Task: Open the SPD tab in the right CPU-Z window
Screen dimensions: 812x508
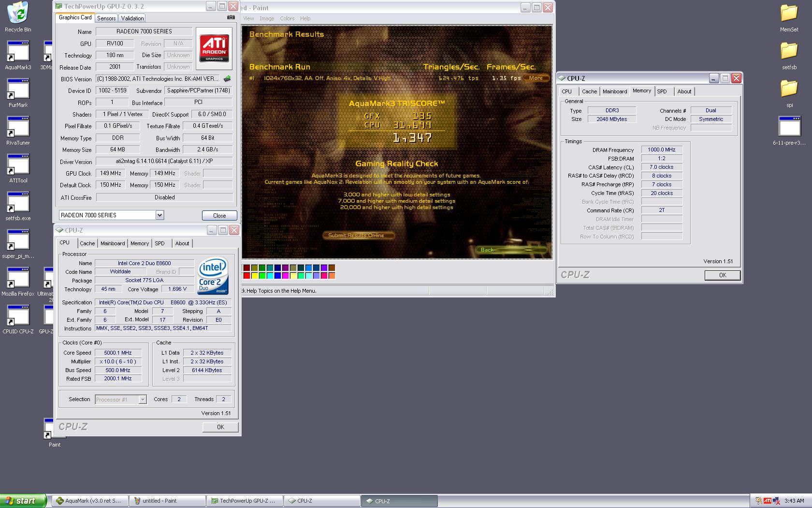Action: [x=662, y=91]
